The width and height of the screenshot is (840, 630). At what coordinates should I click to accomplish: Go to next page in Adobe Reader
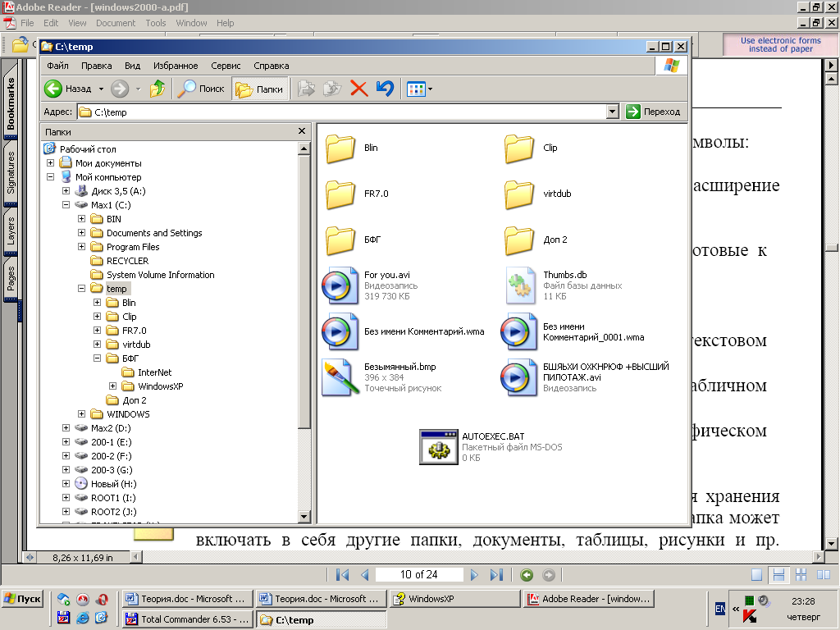click(474, 575)
